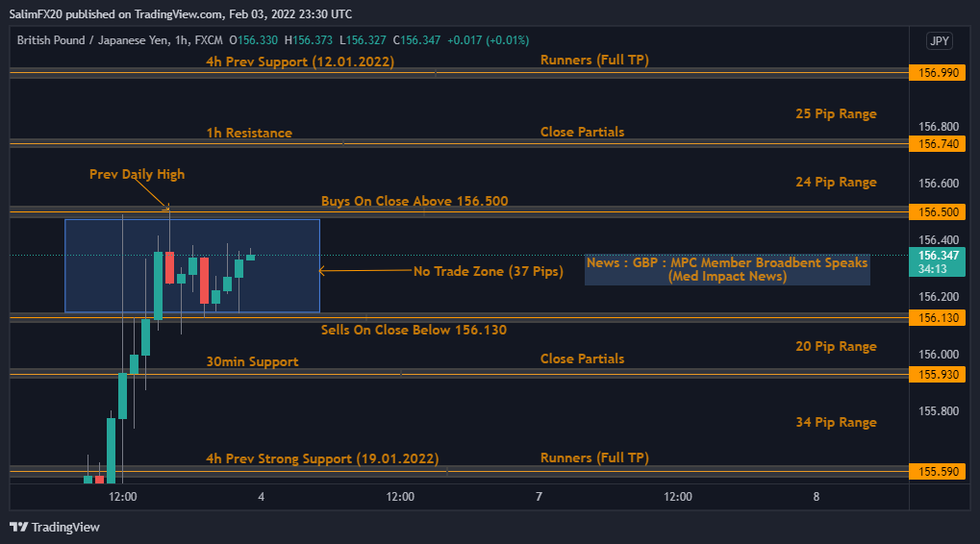
Task: Select the '30min Support' annotation
Action: (252, 362)
